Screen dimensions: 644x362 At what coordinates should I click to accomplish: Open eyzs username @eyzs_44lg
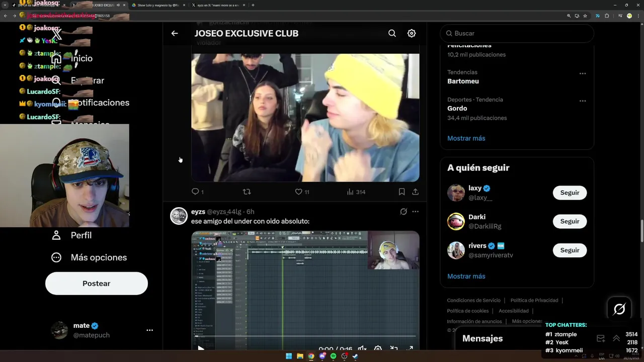click(224, 212)
